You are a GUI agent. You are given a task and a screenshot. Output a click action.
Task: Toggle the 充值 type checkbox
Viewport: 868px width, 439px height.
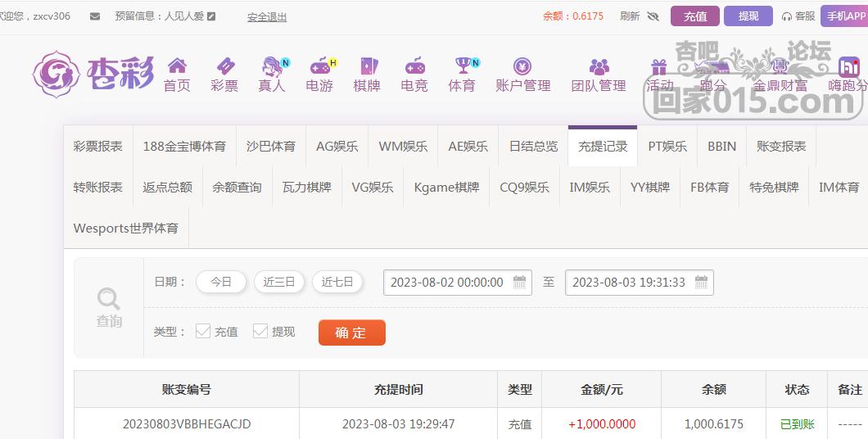(203, 331)
